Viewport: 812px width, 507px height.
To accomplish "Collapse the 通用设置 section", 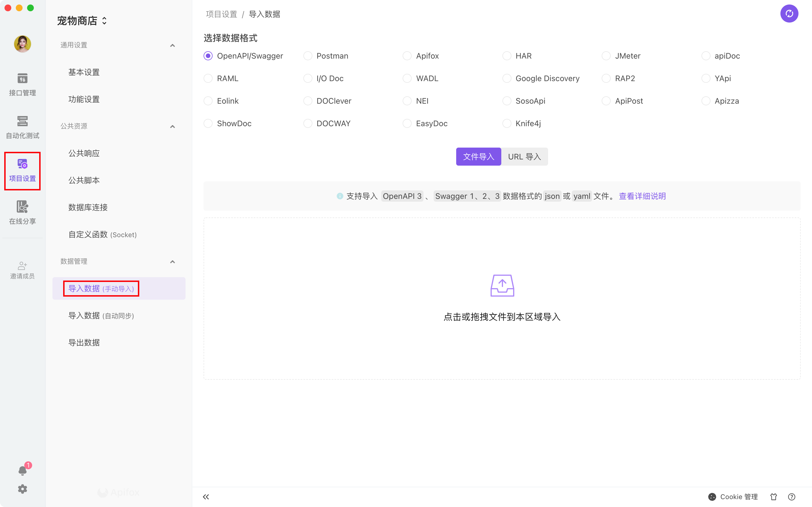I will pos(173,45).
